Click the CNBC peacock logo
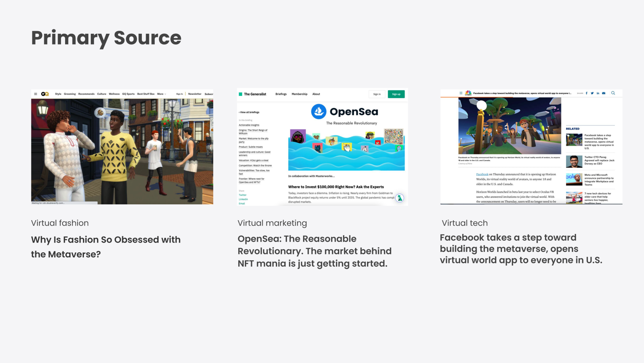Image resolution: width=644 pixels, height=363 pixels. click(x=468, y=93)
